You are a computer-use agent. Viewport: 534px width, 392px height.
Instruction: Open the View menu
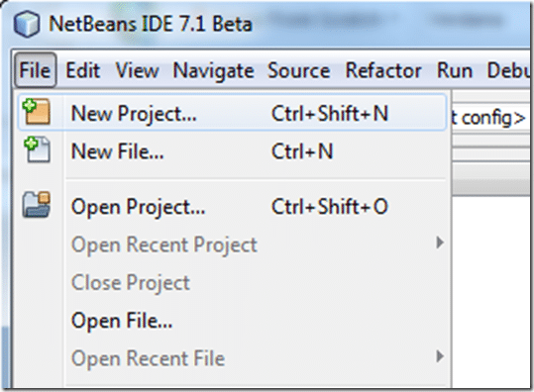pos(137,70)
